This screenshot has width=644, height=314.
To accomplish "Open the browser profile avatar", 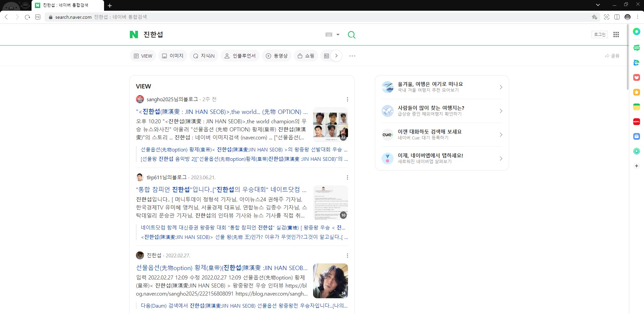I will point(628,17).
